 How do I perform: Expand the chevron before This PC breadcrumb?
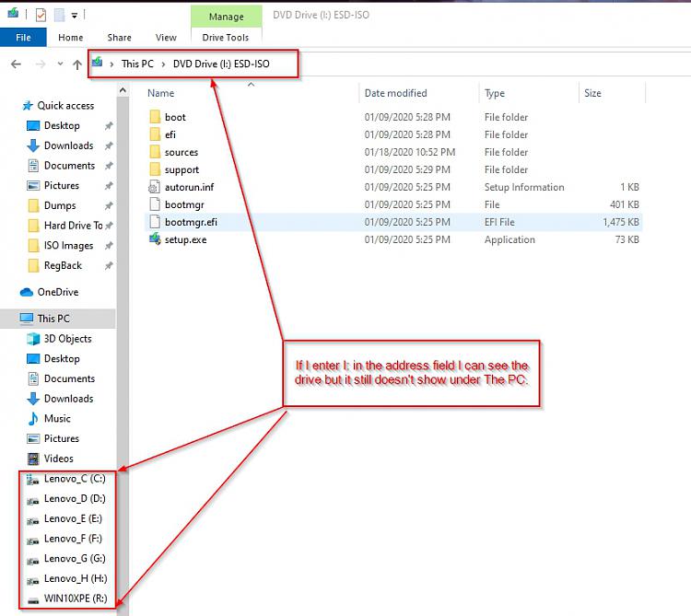click(111, 64)
